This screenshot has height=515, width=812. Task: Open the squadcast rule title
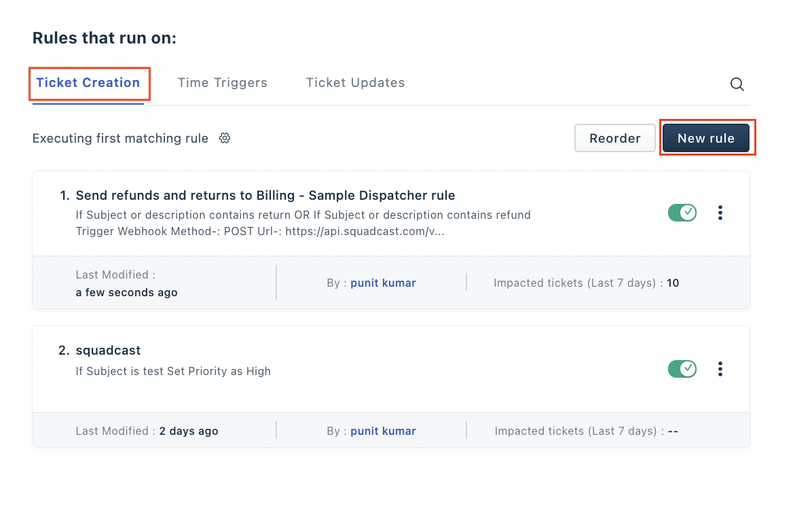pos(108,351)
